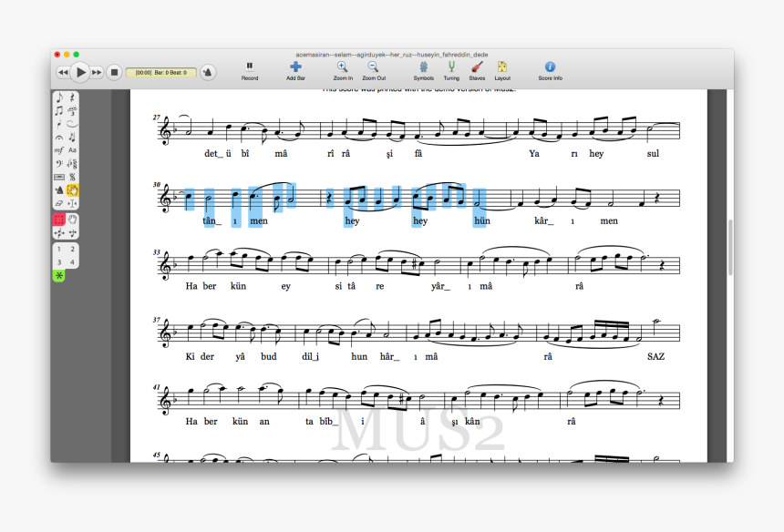Click the lyric 'bîb_' in bar 42
Viewport: 784px width, 532px height.
[328, 421]
